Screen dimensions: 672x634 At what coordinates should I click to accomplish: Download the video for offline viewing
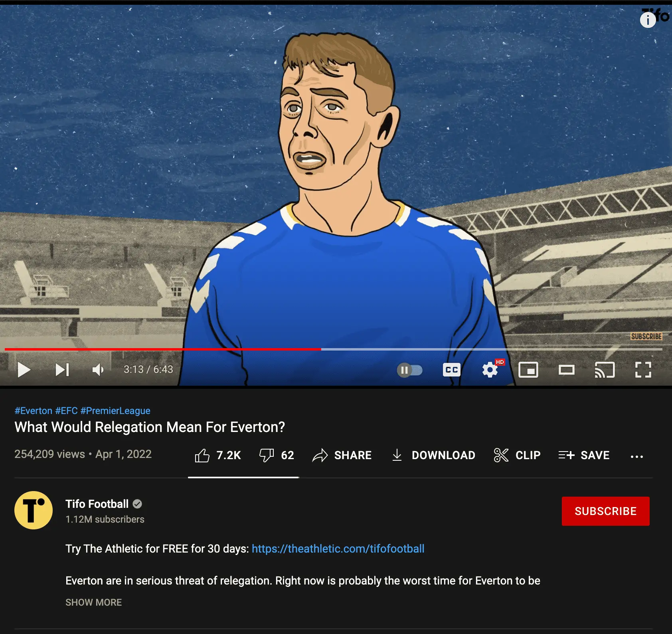pos(433,455)
